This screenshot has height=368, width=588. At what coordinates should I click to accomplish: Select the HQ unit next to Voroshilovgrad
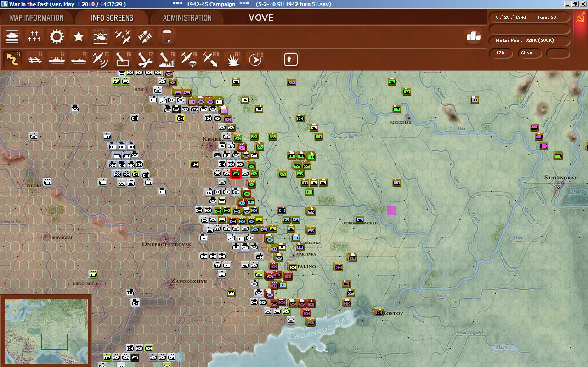coord(360,219)
